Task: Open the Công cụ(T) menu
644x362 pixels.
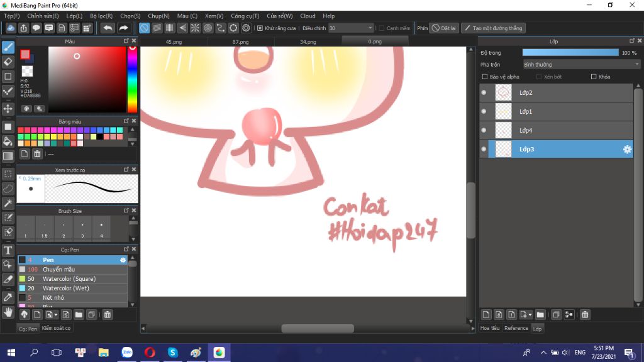Action: point(245,16)
